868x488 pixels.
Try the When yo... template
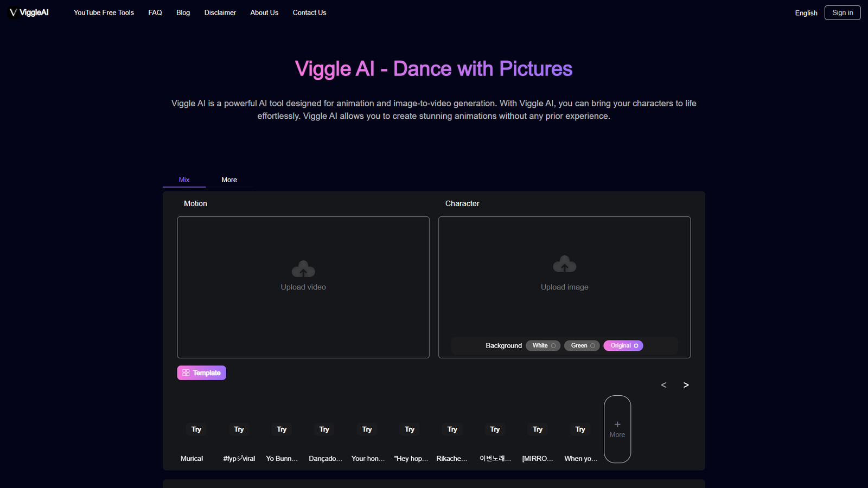(x=580, y=429)
